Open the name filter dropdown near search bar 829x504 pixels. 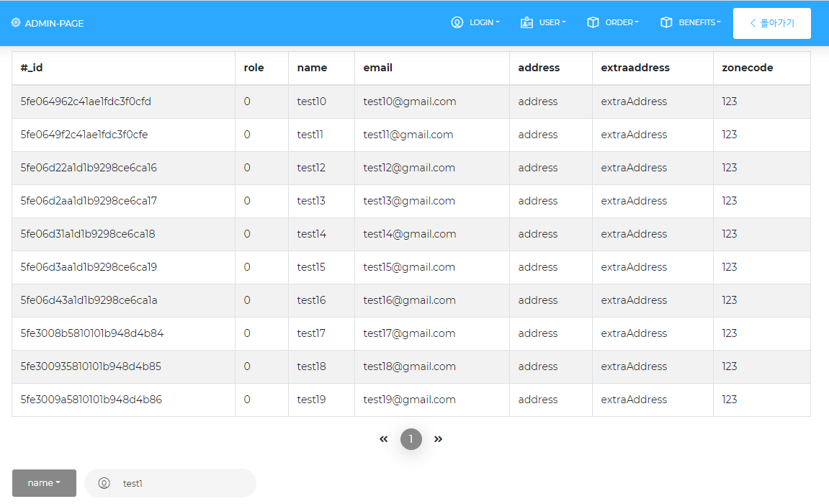tap(44, 483)
